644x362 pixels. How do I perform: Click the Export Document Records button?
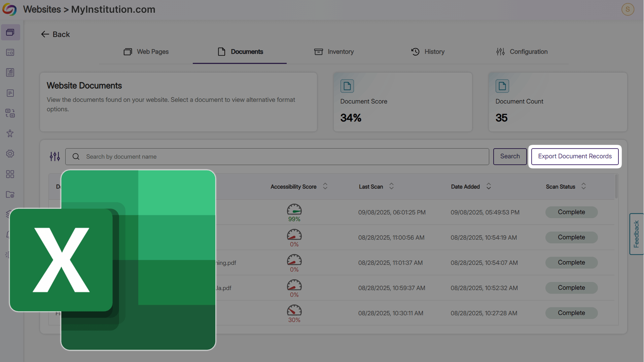[x=575, y=156]
